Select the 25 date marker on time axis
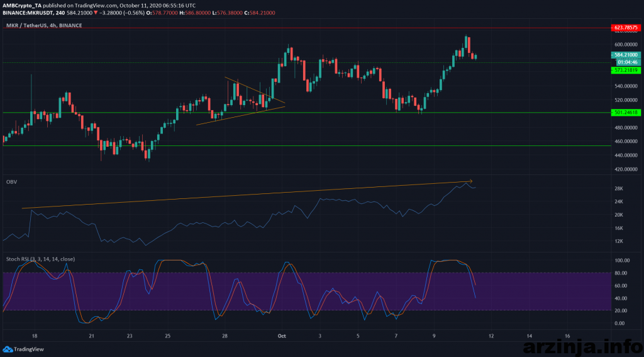The width and height of the screenshot is (644, 357). pyautogui.click(x=167, y=336)
